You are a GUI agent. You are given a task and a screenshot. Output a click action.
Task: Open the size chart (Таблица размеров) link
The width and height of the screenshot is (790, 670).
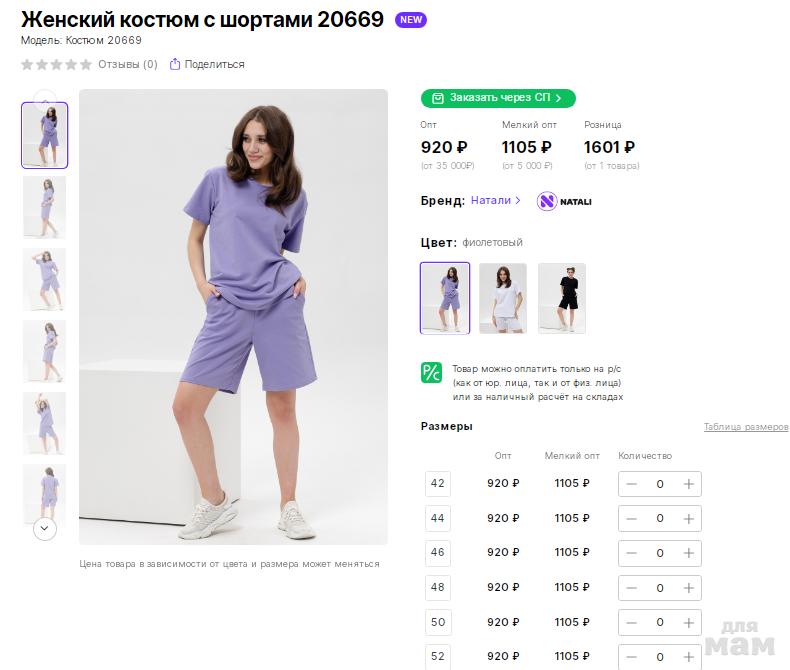pos(746,427)
